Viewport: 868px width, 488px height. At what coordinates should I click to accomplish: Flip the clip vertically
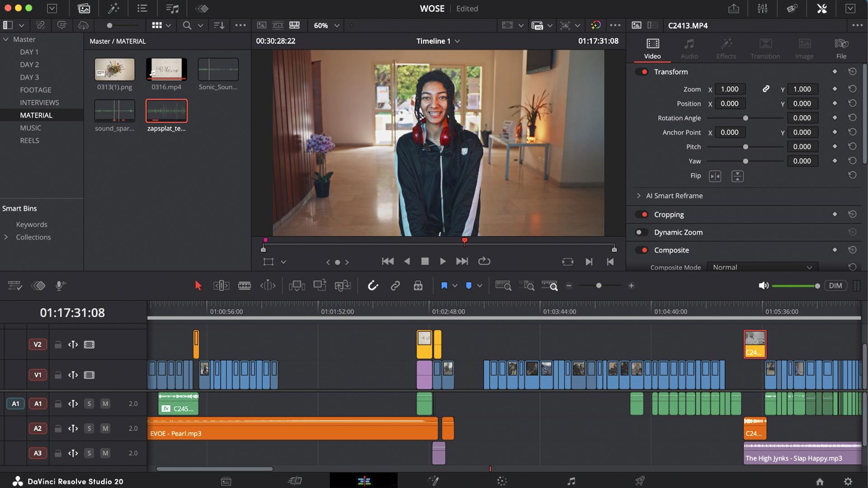point(737,176)
